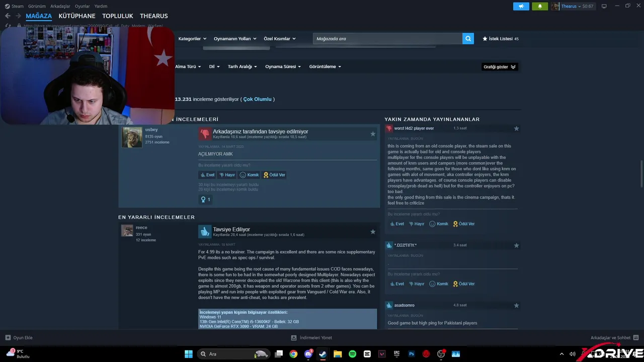Click the Big Picture mode icon
This screenshot has height=362, width=644.
click(604, 6)
